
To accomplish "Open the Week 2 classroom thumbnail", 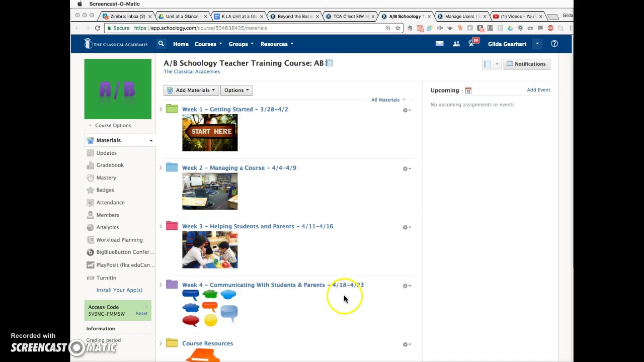I will 210,191.
